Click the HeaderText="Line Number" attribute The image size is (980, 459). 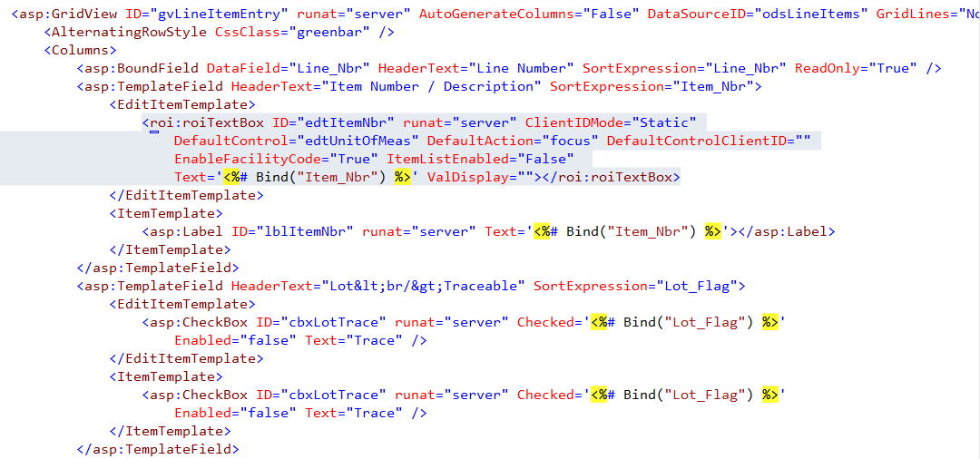tap(477, 68)
